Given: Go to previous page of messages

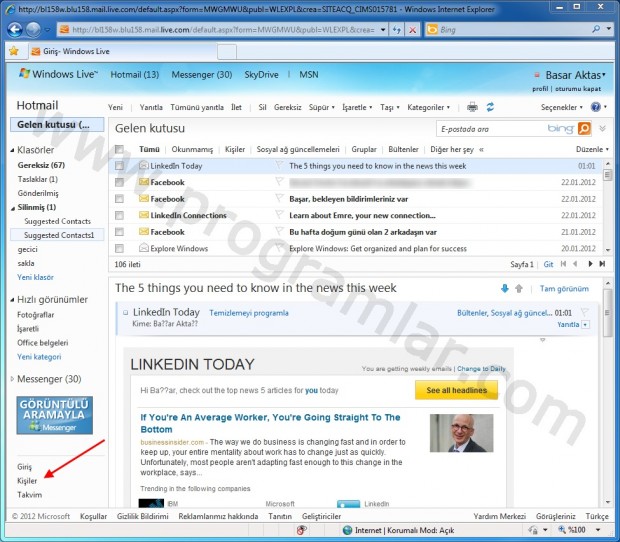Looking at the screenshot, I should [x=575, y=264].
